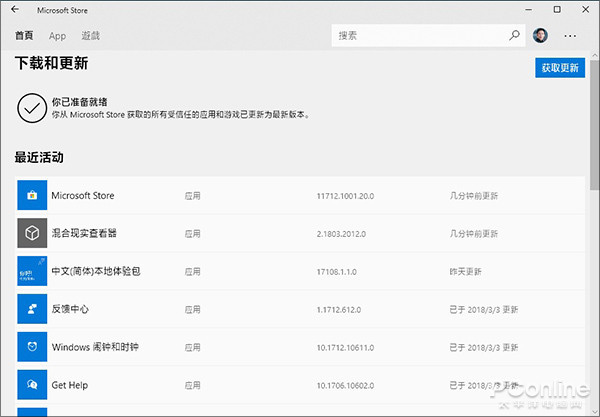Click version 17108.1.1.0
The height and width of the screenshot is (417, 600).
336,272
